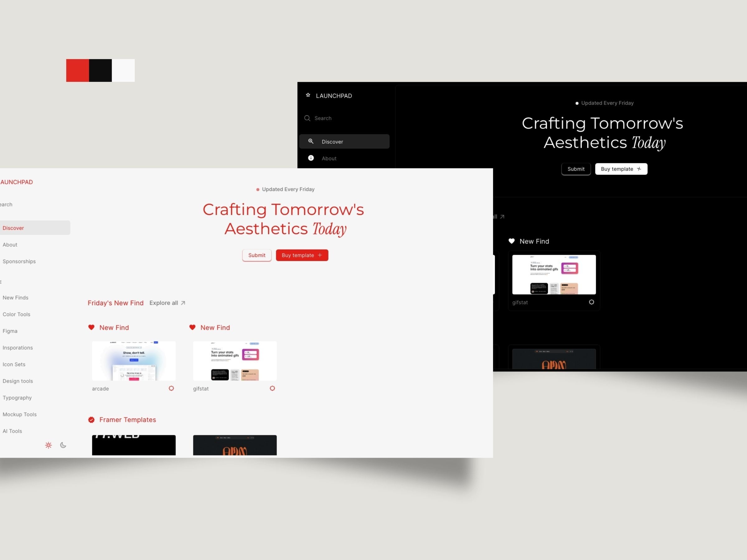Click the LAUNCHPAD star icon
This screenshot has width=747, height=560.
point(309,95)
